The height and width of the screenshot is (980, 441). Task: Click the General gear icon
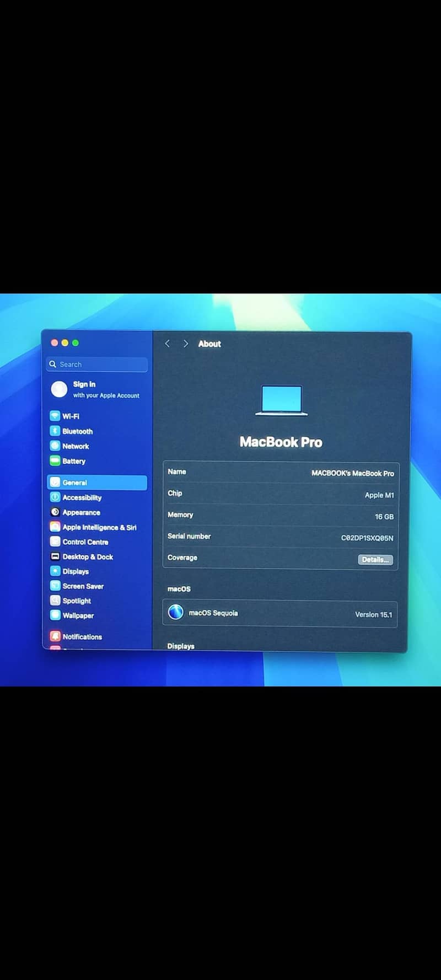[55, 483]
